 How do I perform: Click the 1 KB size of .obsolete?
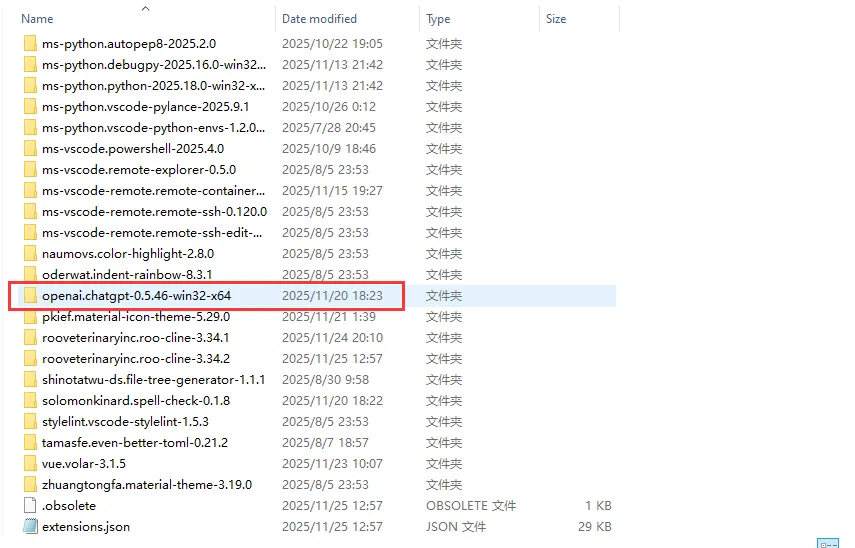pyautogui.click(x=598, y=505)
